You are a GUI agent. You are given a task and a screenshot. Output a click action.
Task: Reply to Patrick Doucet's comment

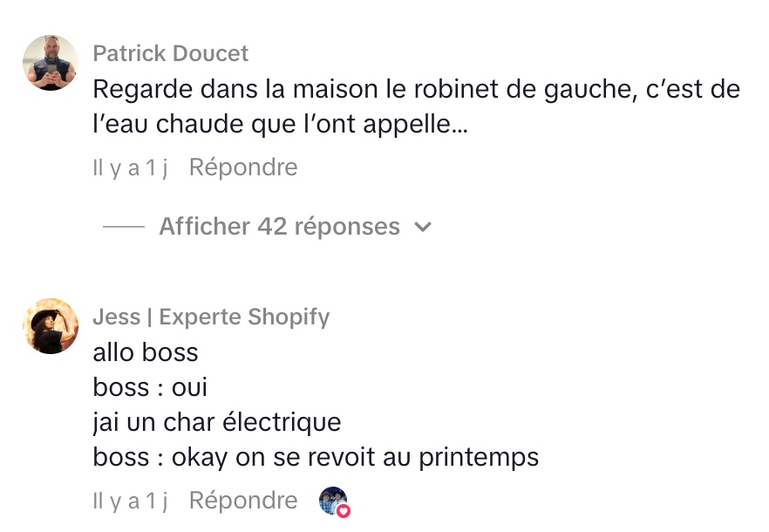pos(243,167)
